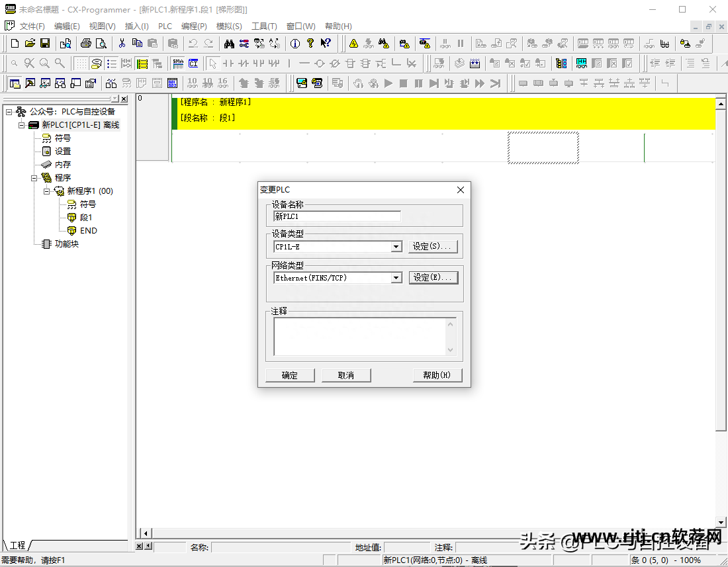Click the Print toolbar icon
728x567 pixels.
tap(85, 44)
